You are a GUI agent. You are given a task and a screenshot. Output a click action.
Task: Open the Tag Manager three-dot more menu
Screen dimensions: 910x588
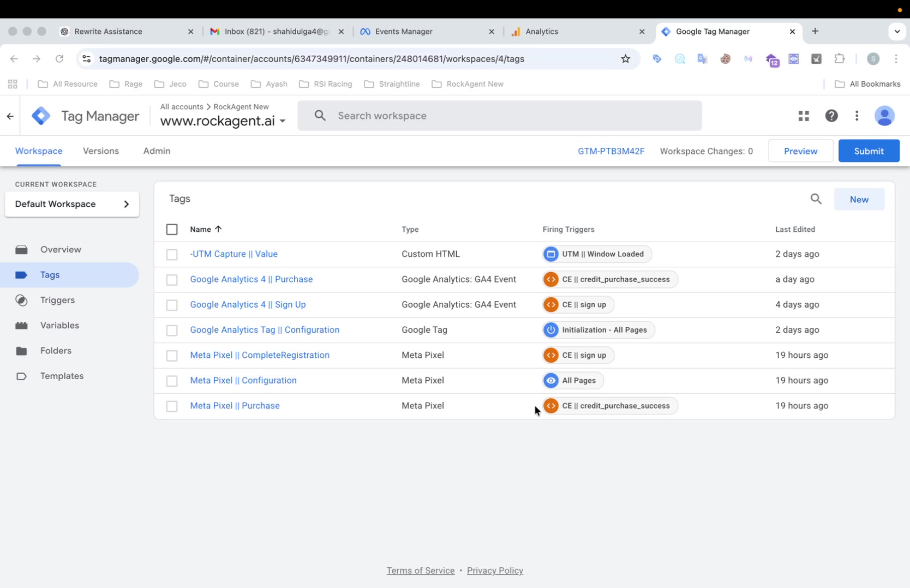[x=857, y=116]
